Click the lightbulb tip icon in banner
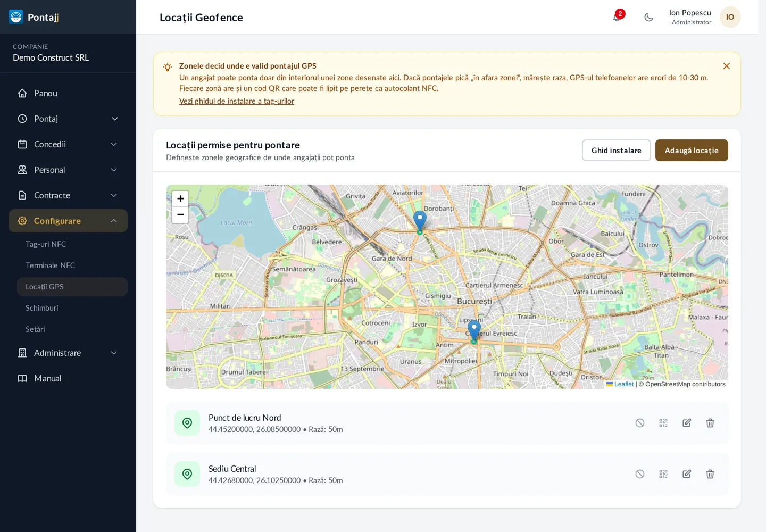766x532 pixels. (x=168, y=67)
